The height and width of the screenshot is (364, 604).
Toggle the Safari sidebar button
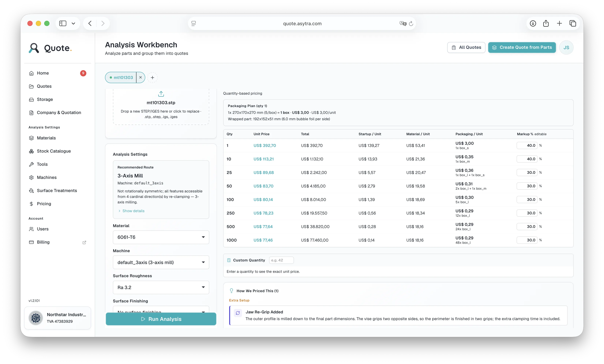(63, 23)
